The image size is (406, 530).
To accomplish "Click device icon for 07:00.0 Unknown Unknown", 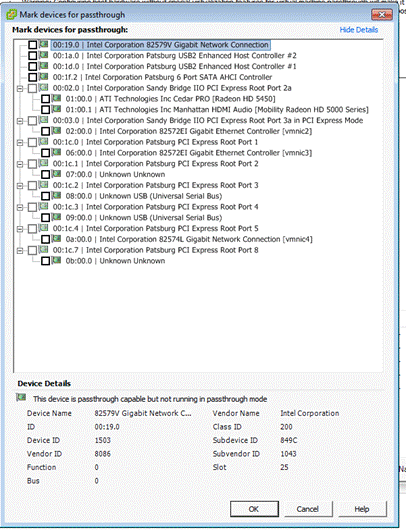I will (56, 174).
